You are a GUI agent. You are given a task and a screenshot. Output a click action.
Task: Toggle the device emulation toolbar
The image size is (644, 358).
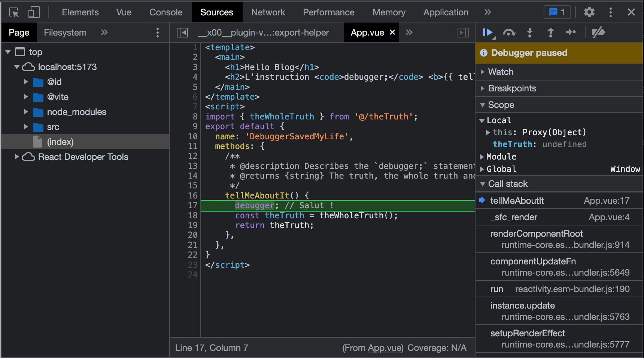pyautogui.click(x=34, y=12)
